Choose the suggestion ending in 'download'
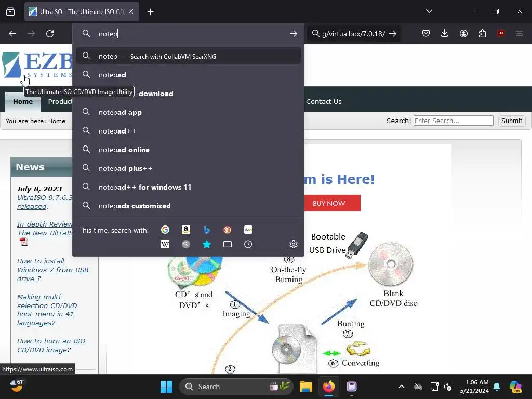The height and width of the screenshot is (399, 532). pyautogui.click(x=188, y=94)
